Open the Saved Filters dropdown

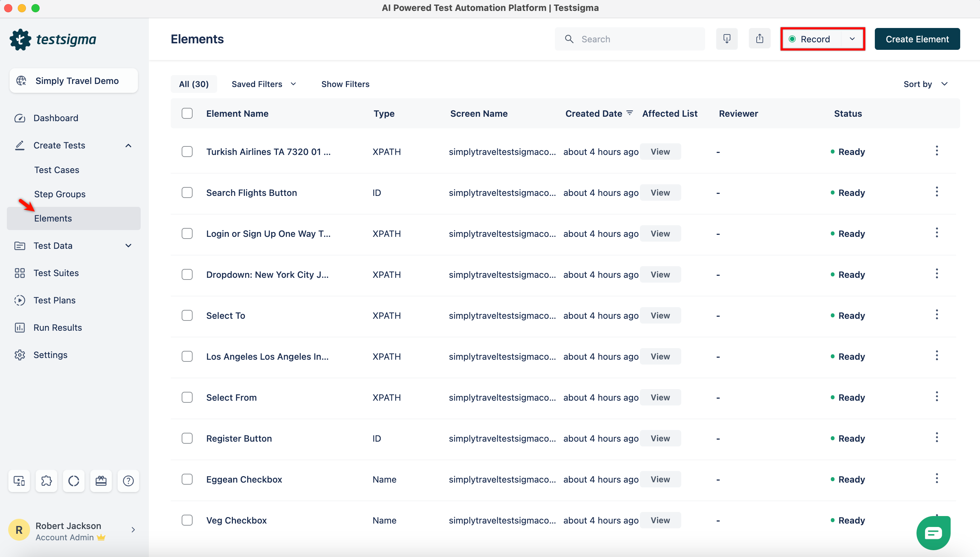coord(264,84)
